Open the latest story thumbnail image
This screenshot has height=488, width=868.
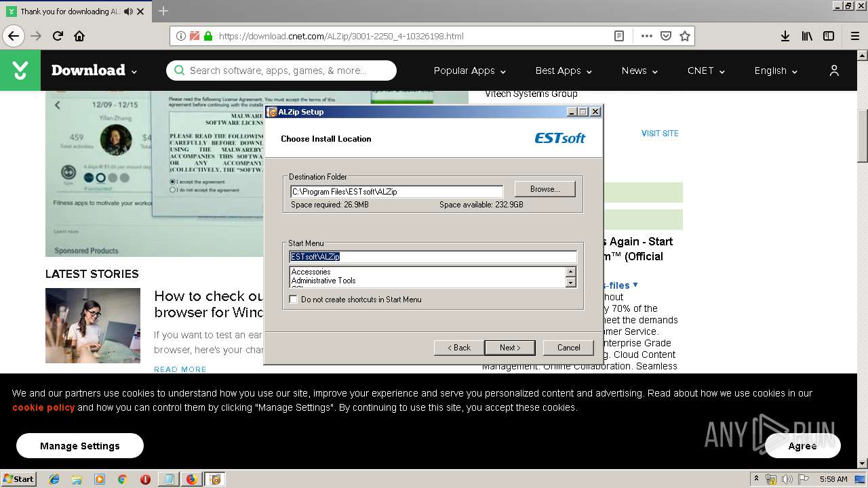click(x=93, y=325)
